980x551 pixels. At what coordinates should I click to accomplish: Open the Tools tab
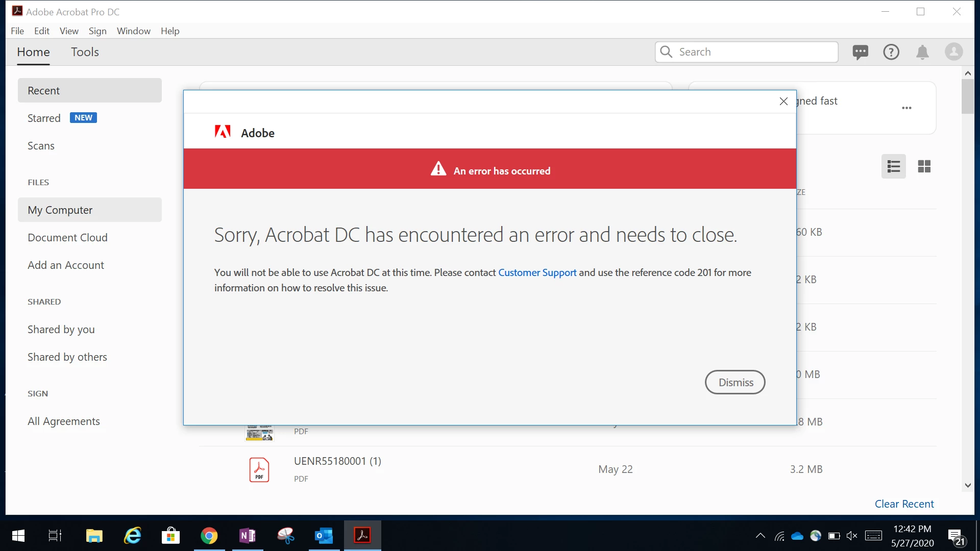coord(85,52)
